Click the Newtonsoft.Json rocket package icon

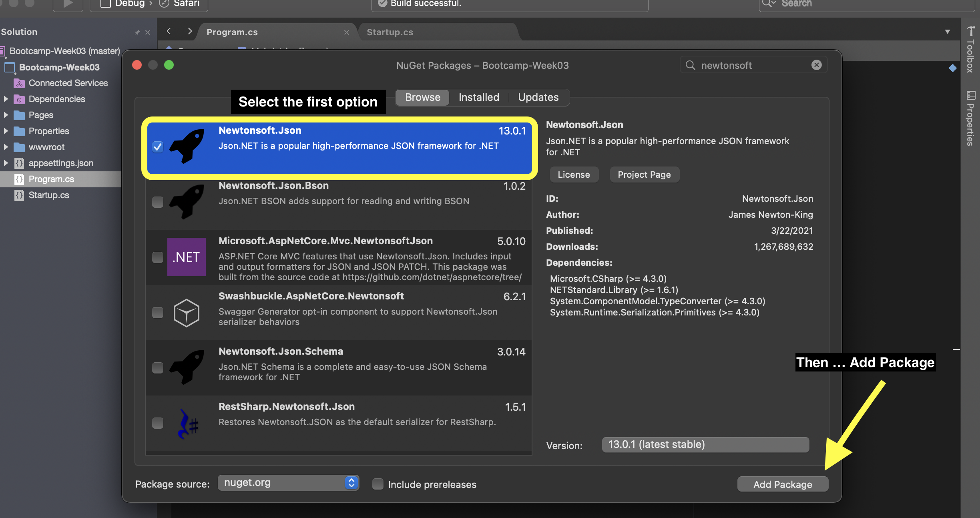pyautogui.click(x=187, y=146)
